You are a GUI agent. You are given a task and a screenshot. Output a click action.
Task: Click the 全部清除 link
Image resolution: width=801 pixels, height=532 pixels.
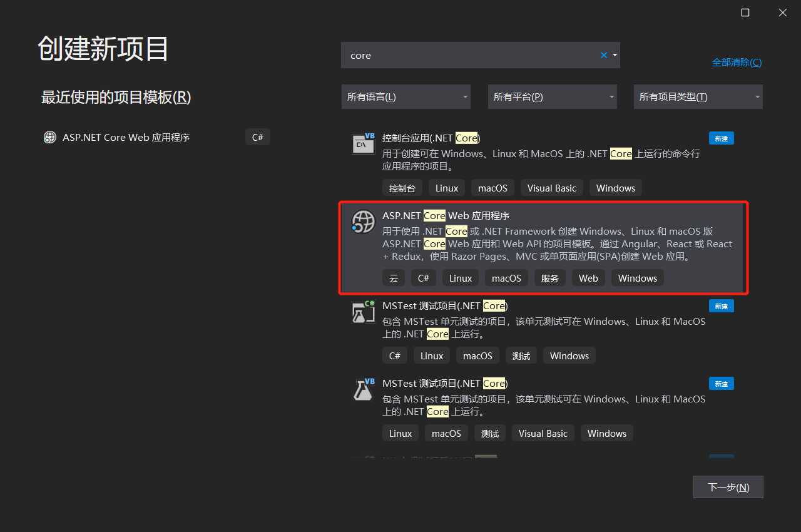pyautogui.click(x=737, y=63)
